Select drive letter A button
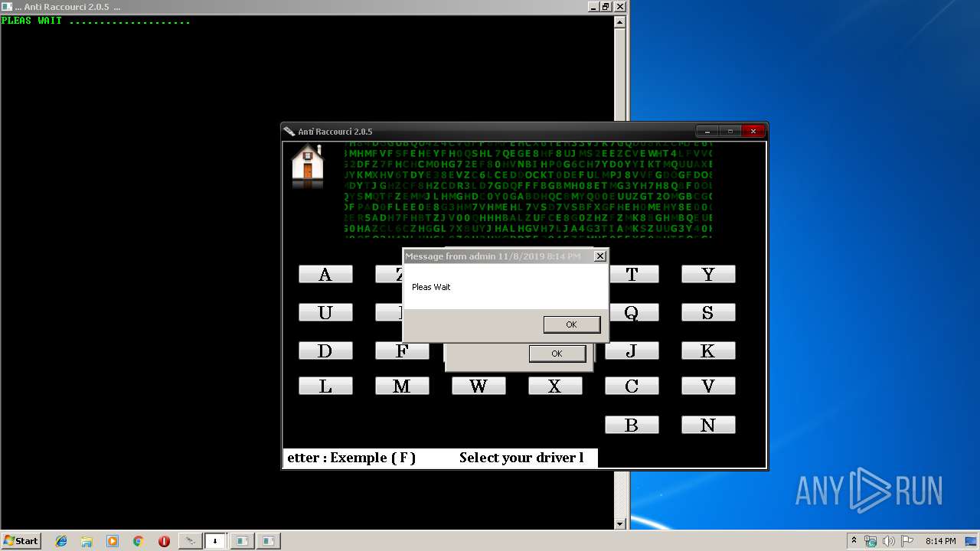Viewport: 980px width, 551px height. pyautogui.click(x=325, y=274)
